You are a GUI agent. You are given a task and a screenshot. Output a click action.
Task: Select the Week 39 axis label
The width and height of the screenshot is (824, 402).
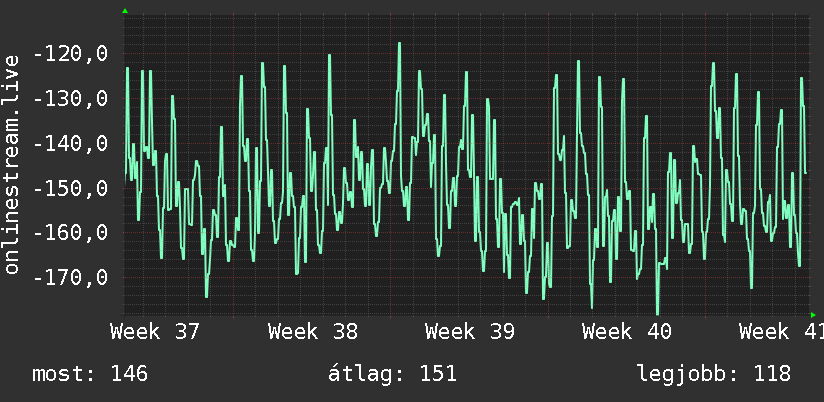(470, 332)
